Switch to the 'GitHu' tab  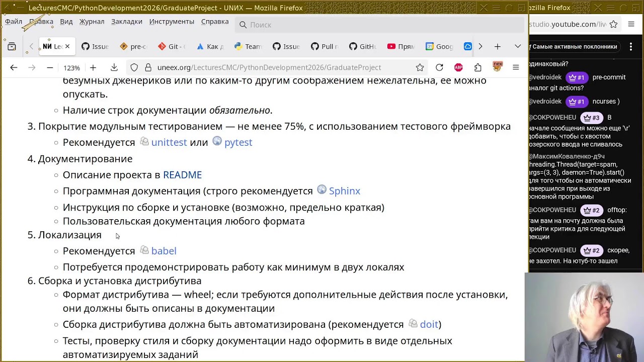pos(363,46)
